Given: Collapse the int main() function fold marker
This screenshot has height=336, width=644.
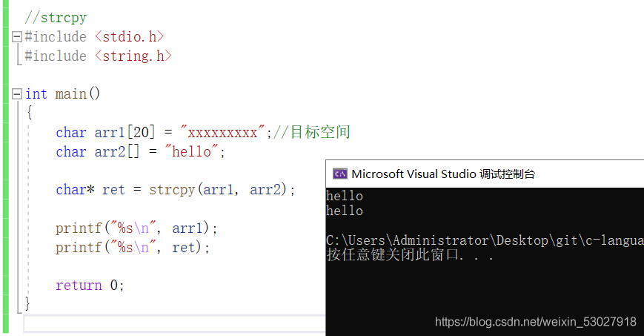Looking at the screenshot, I should (x=17, y=94).
